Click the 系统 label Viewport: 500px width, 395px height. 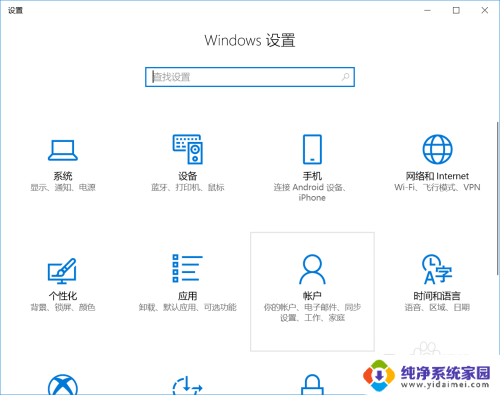click(x=63, y=176)
